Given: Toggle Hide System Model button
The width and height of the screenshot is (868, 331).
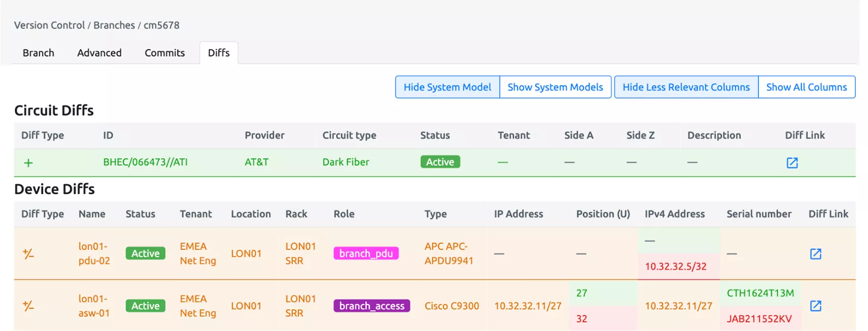Looking at the screenshot, I should point(447,87).
